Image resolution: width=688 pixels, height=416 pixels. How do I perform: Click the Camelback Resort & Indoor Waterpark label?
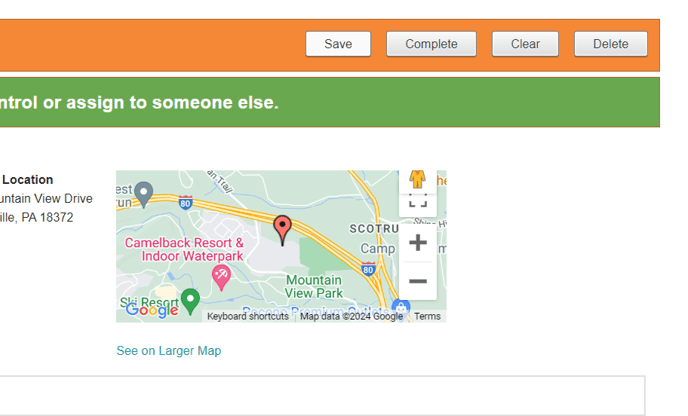[184, 249]
